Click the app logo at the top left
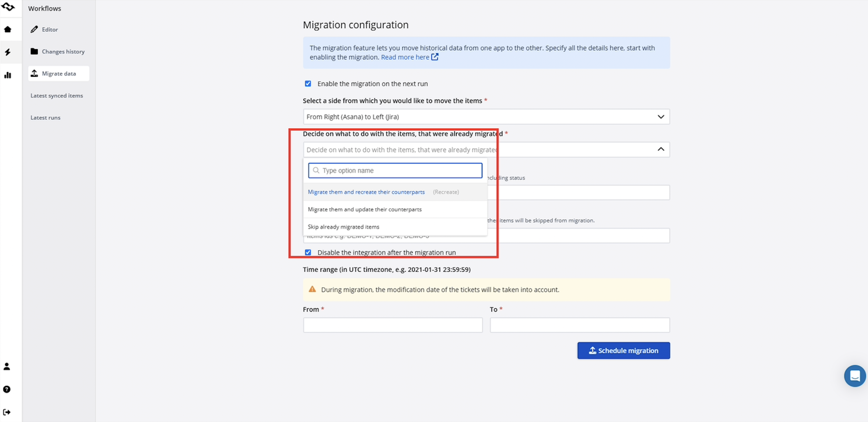The image size is (868, 422). pos(9,7)
